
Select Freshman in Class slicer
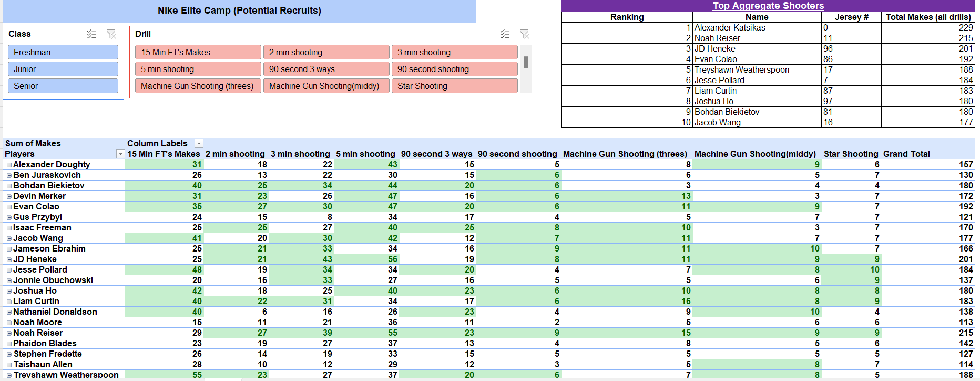pos(63,52)
